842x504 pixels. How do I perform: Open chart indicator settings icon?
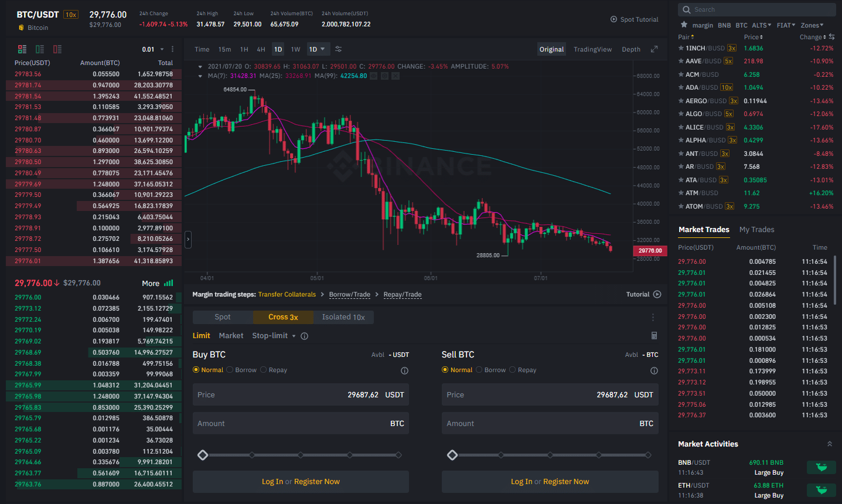pyautogui.click(x=338, y=49)
